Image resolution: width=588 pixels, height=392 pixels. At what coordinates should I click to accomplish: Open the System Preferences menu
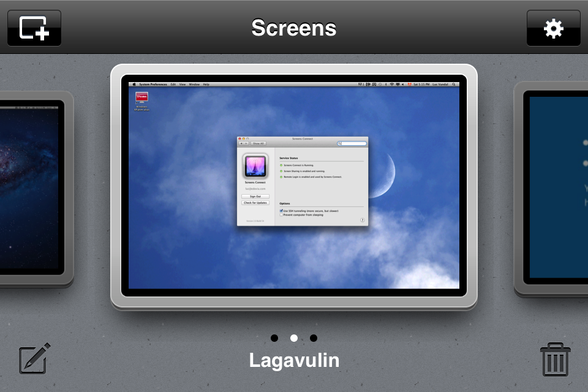point(153,85)
